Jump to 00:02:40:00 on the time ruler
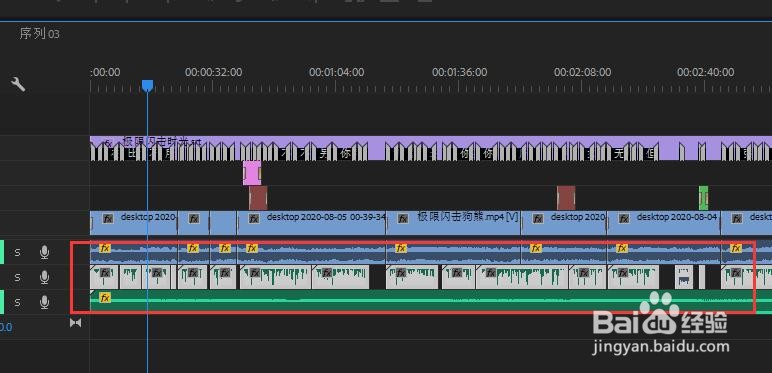Viewport: 772px width, 373px height. (x=706, y=72)
